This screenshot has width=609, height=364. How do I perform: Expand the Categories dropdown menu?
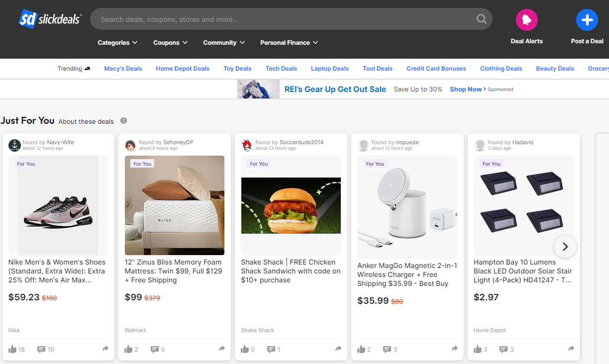click(x=117, y=43)
